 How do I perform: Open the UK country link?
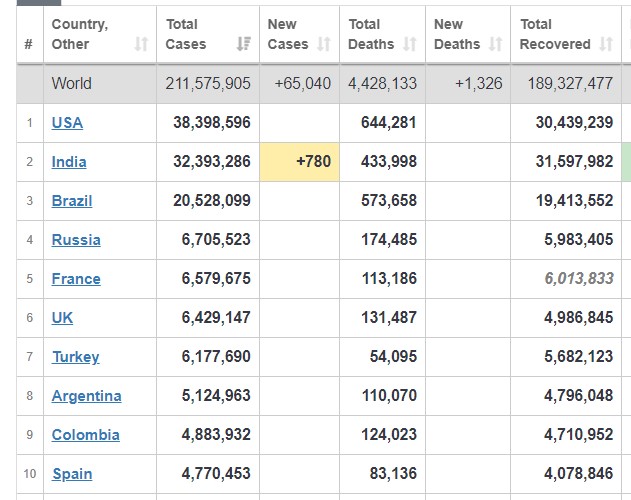[62, 318]
